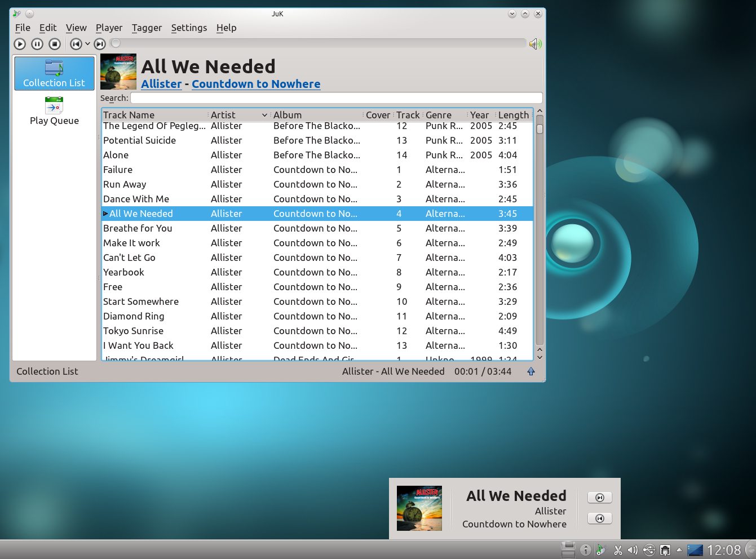Toggle play/pause in the track popup
This screenshot has width=756, height=559.
(599, 498)
